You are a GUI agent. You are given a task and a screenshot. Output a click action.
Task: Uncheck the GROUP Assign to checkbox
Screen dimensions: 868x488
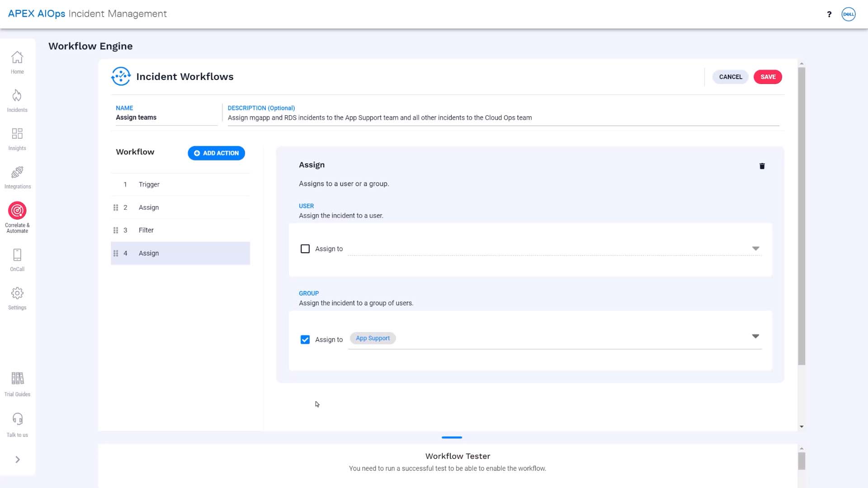coord(305,340)
